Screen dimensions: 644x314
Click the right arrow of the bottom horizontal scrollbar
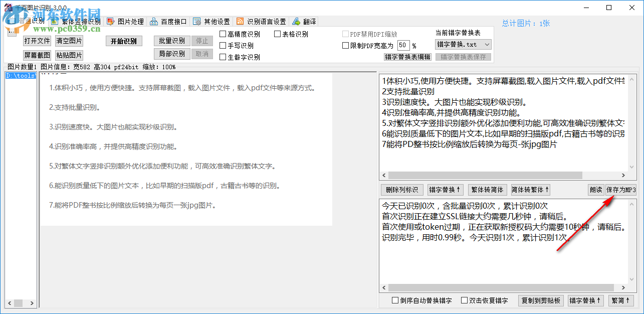click(x=32, y=303)
